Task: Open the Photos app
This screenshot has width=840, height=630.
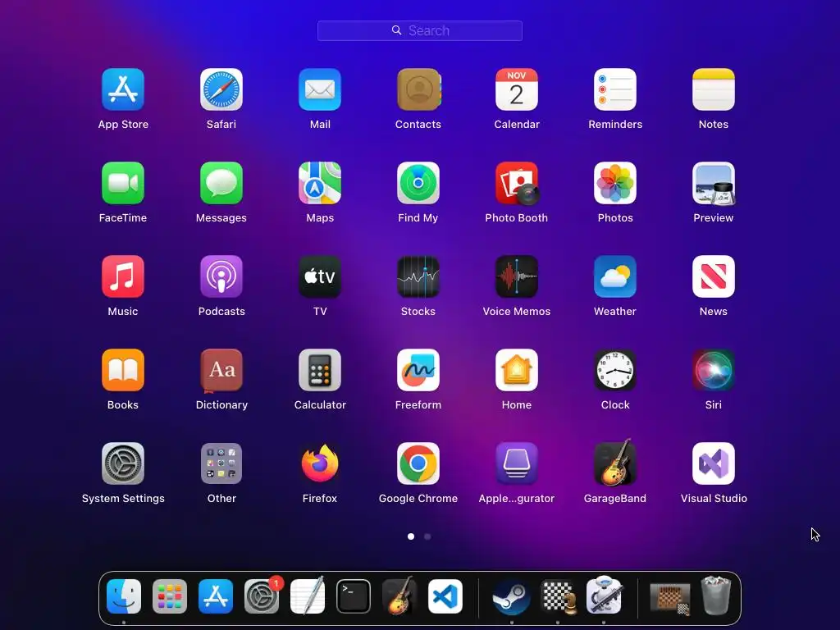Action: click(615, 183)
